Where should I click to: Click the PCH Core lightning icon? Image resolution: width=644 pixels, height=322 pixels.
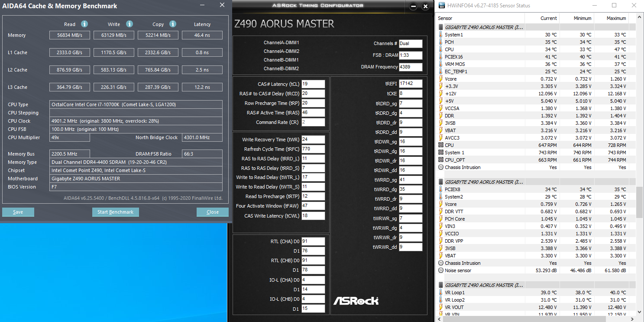pos(441,219)
